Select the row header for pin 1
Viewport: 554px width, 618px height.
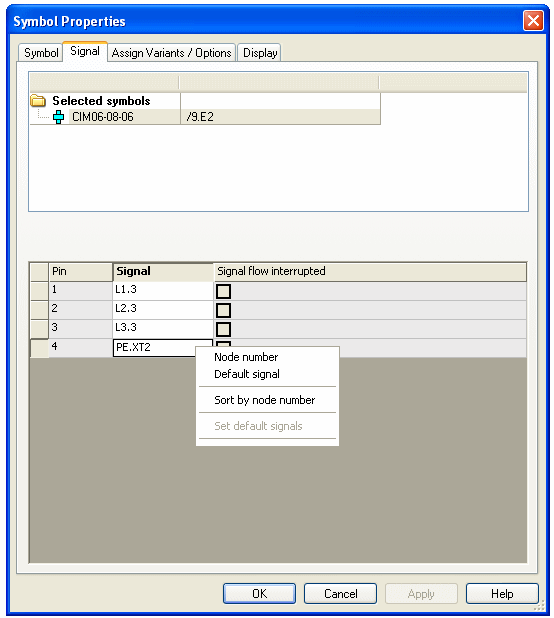pyautogui.click(x=39, y=290)
